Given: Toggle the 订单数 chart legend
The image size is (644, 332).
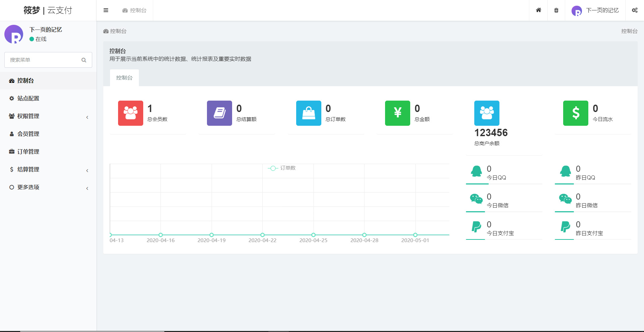Looking at the screenshot, I should click(283, 168).
